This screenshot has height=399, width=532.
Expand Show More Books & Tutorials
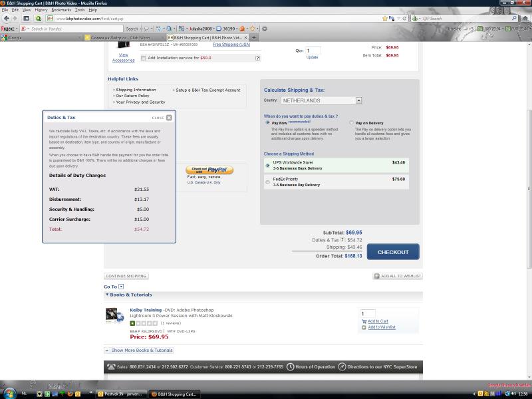(139, 350)
